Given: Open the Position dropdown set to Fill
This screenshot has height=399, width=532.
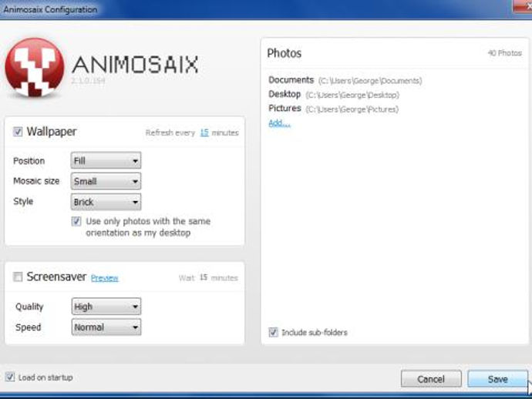Looking at the screenshot, I should (106, 160).
